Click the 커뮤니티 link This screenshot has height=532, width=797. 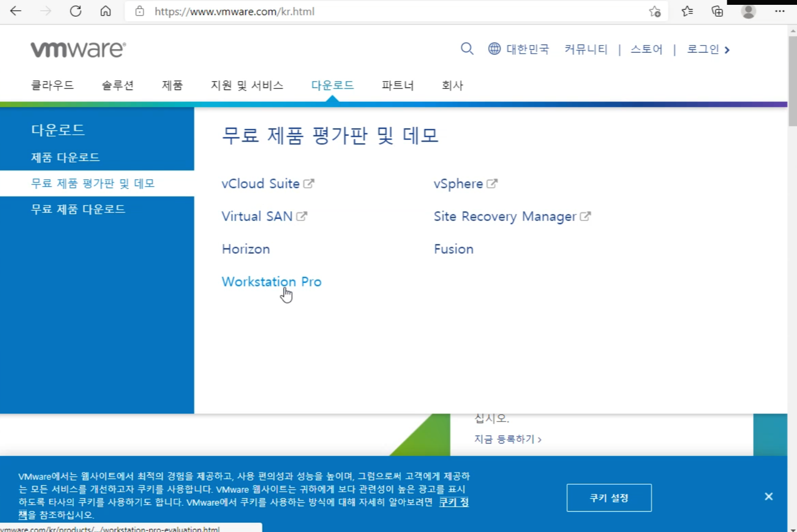pos(586,49)
